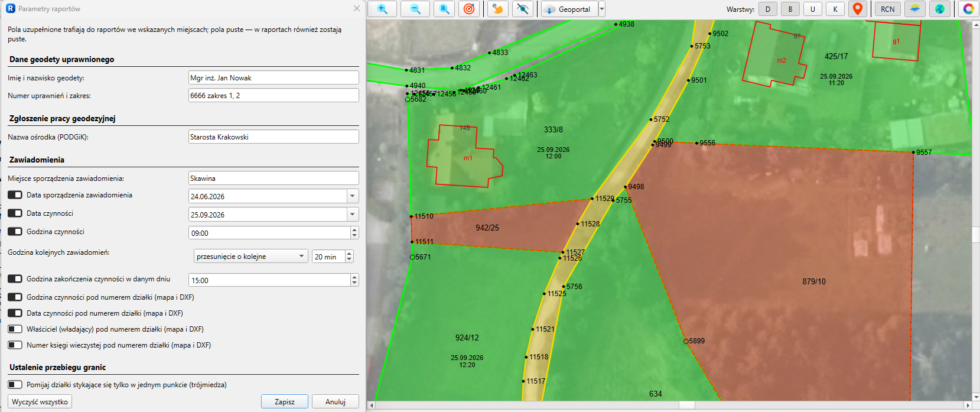This screenshot has height=412, width=980.
Task: Click the globe icon in toolbar
Action: [x=939, y=9]
